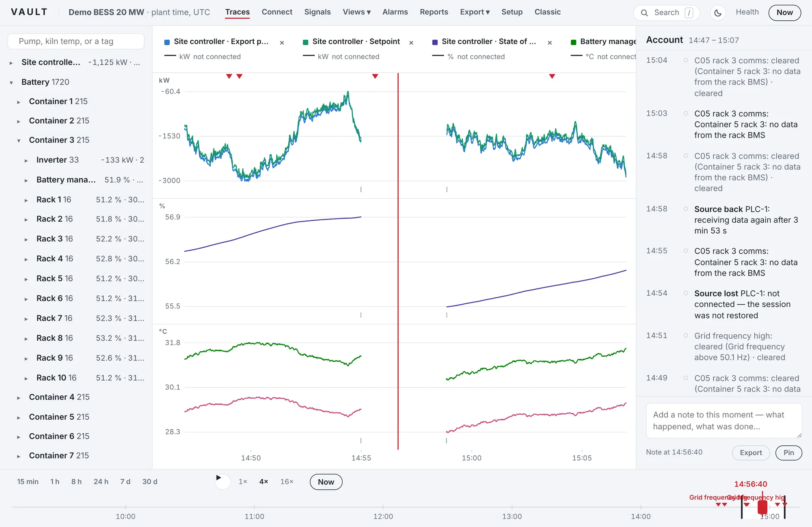This screenshot has width=812, height=527.
Task: Open the Reports tab
Action: tap(434, 12)
